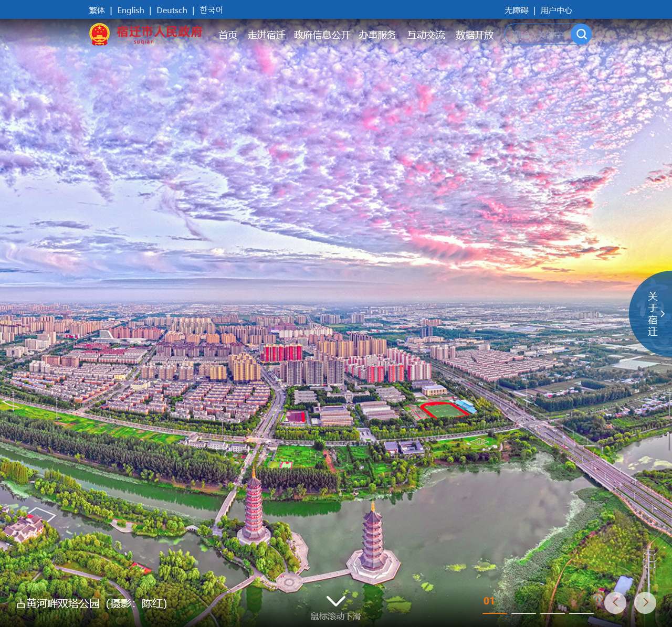
Task: Switch to 繁体 traditional Chinese
Action: (x=97, y=10)
